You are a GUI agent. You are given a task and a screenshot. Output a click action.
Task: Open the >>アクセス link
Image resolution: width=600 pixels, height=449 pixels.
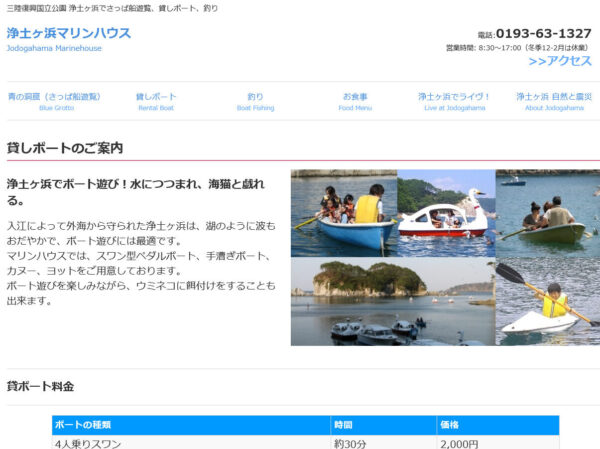click(560, 61)
